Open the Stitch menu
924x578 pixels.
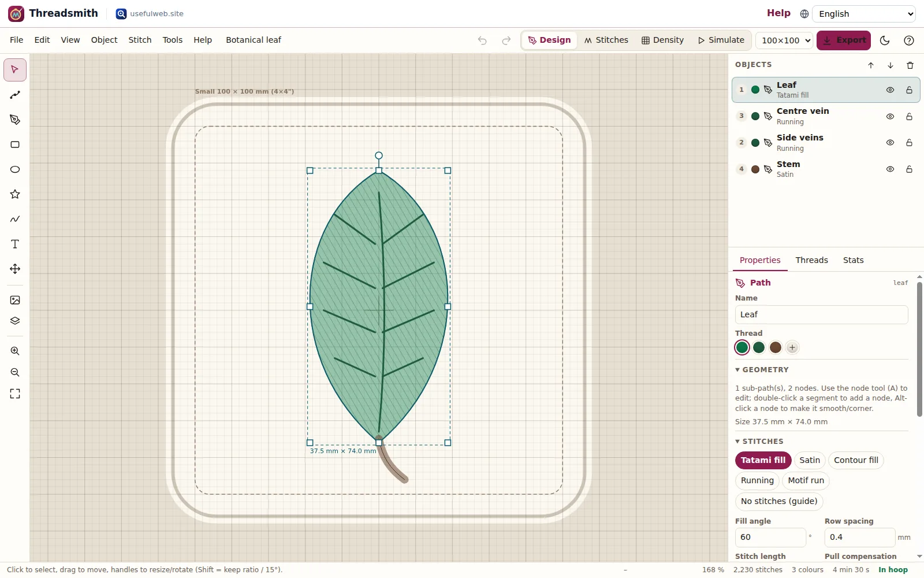(140, 40)
